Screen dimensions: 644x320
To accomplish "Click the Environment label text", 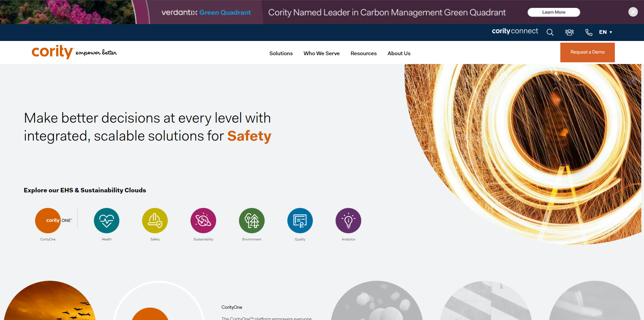I will click(x=252, y=239).
